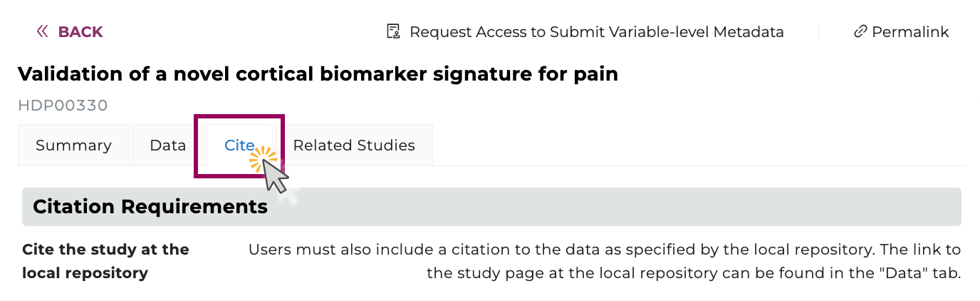Go back using the BACK link text
Image resolution: width=980 pixels, height=301 pixels.
click(x=80, y=31)
